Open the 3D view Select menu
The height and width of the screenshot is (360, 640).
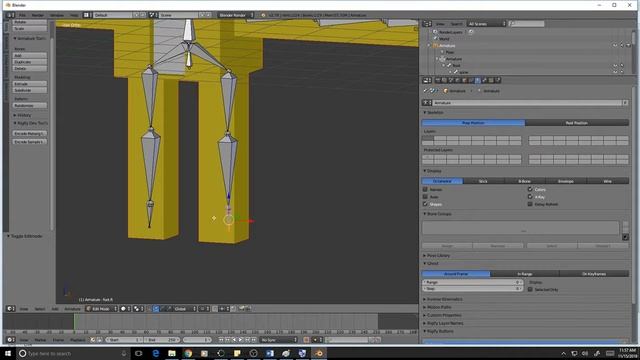tap(40, 309)
